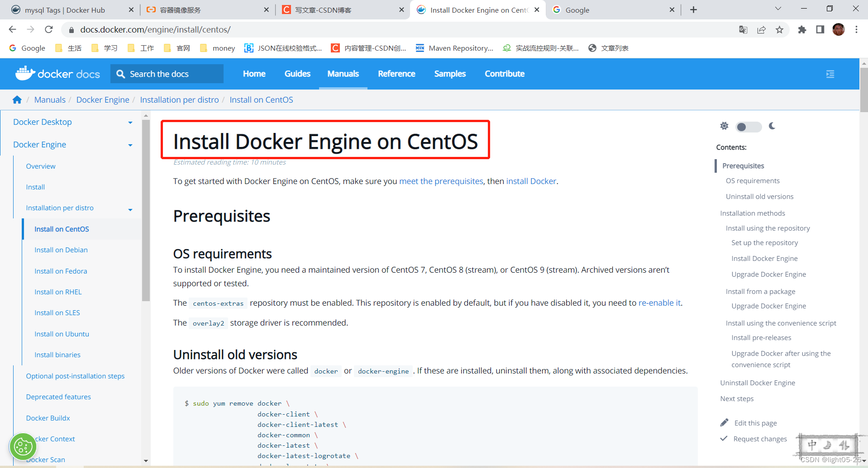
Task: Collapse the Docker Engine sidebar section
Action: (130, 145)
